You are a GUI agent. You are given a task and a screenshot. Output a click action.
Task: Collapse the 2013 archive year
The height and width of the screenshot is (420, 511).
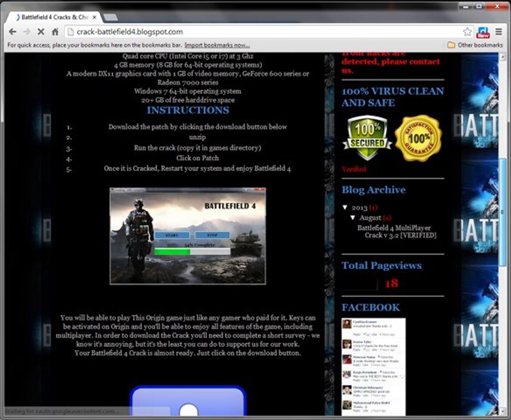(x=345, y=207)
